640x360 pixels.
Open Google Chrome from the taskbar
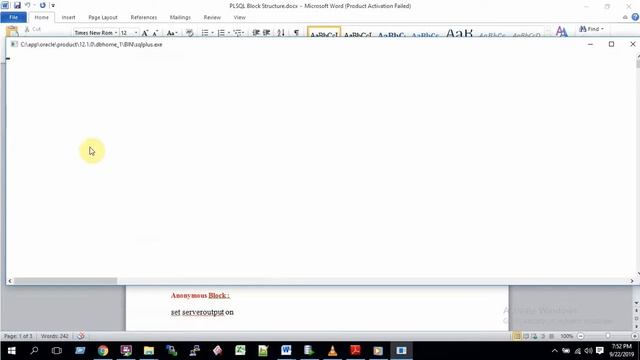[x=103, y=351]
